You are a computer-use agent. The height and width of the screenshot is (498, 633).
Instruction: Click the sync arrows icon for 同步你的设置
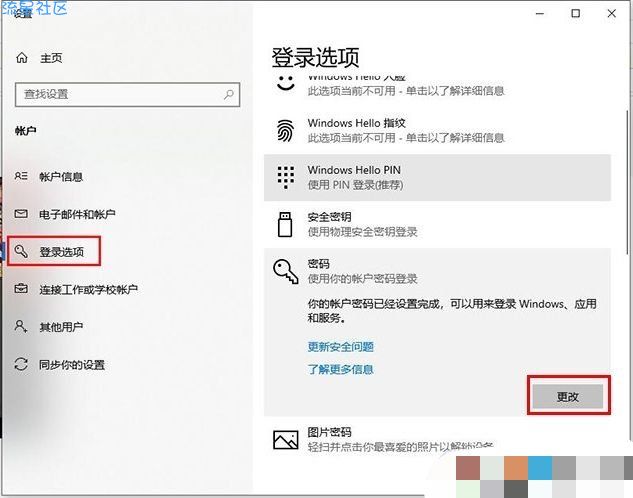tap(21, 364)
